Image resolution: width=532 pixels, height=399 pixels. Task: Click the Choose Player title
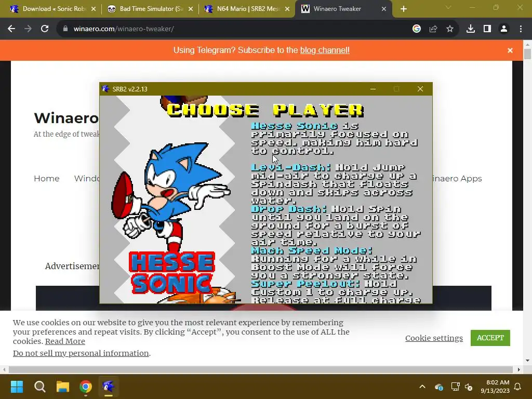265,110
